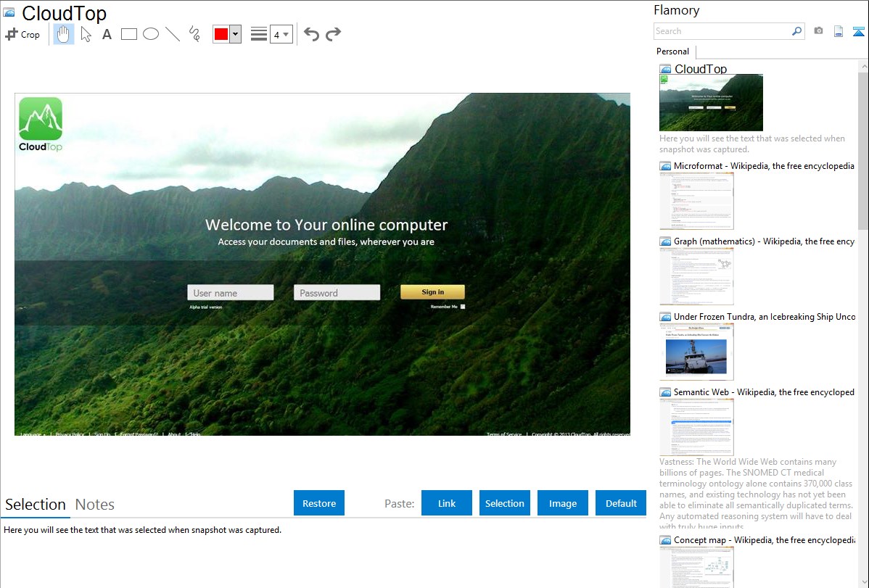This screenshot has width=869, height=588.
Task: Click the large CloudTop snapshot preview image
Action: tap(322, 265)
